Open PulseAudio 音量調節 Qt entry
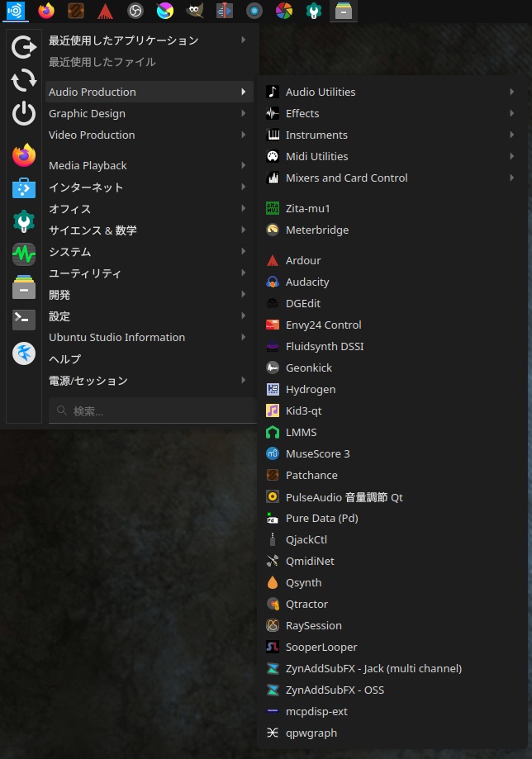This screenshot has width=532, height=759. (392, 496)
